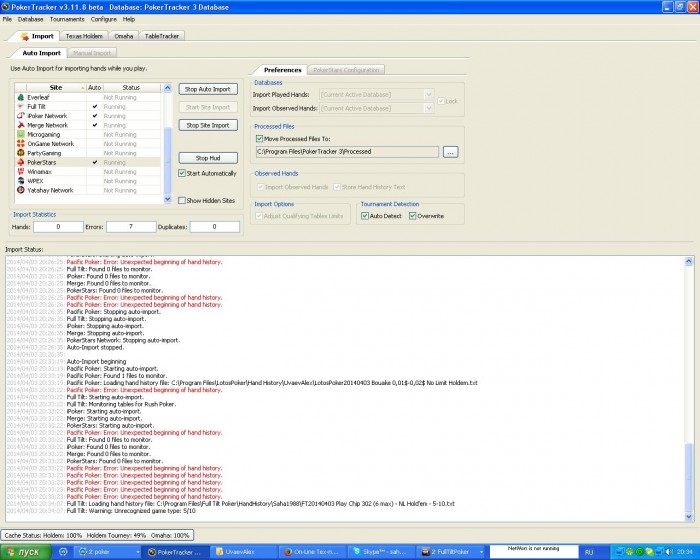
Task: Click the processed files path field
Action: [347, 152]
